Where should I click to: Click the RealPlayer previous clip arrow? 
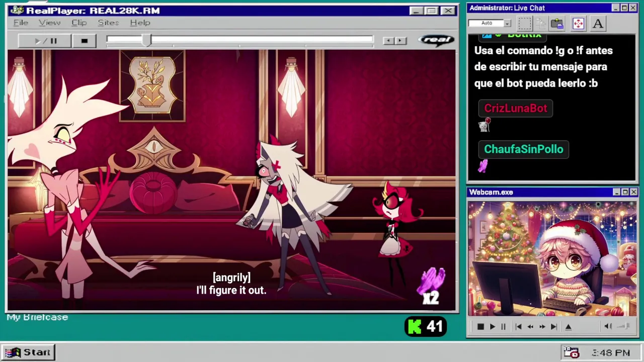(x=388, y=41)
